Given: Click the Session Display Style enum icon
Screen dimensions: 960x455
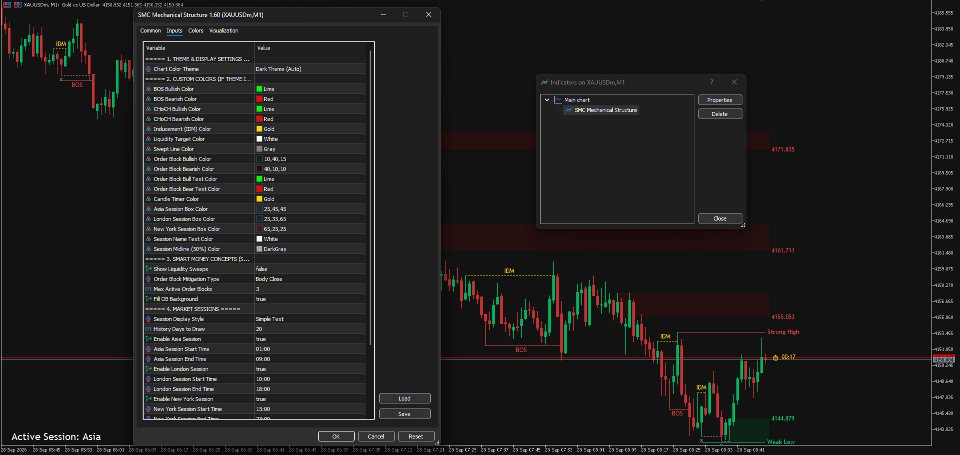Looking at the screenshot, I should point(148,319).
